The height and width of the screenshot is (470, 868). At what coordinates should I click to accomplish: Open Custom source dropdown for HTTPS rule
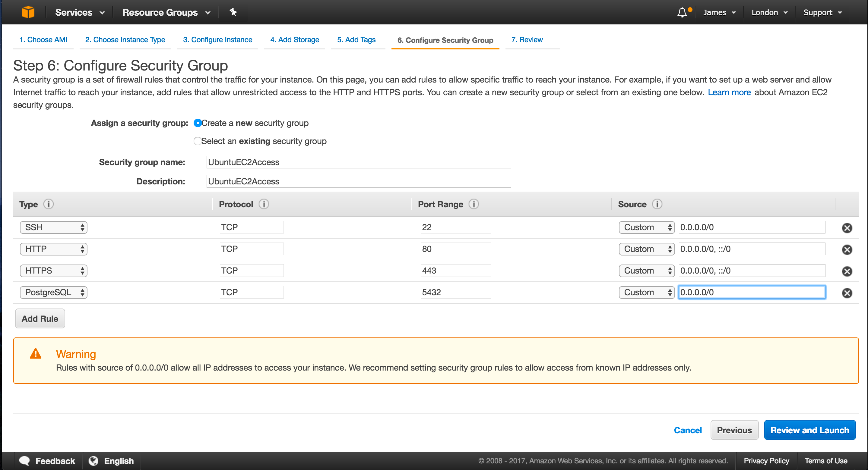coord(646,271)
